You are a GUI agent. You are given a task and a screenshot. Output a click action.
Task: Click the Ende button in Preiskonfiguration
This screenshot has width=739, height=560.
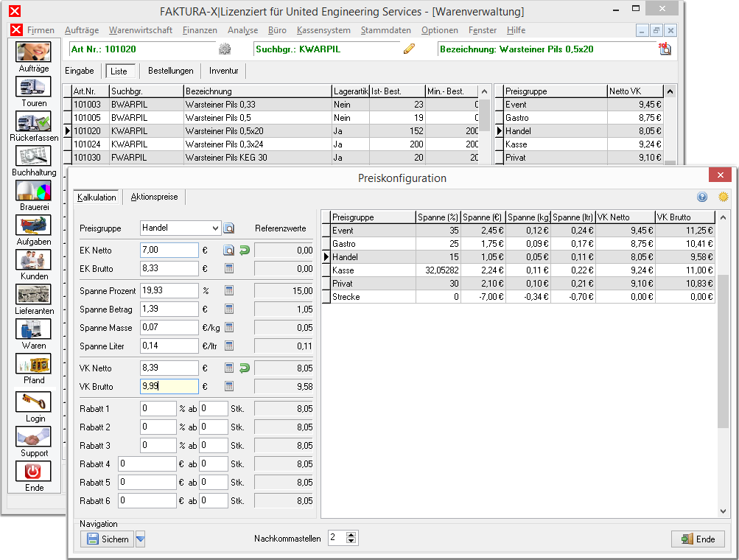(x=698, y=539)
